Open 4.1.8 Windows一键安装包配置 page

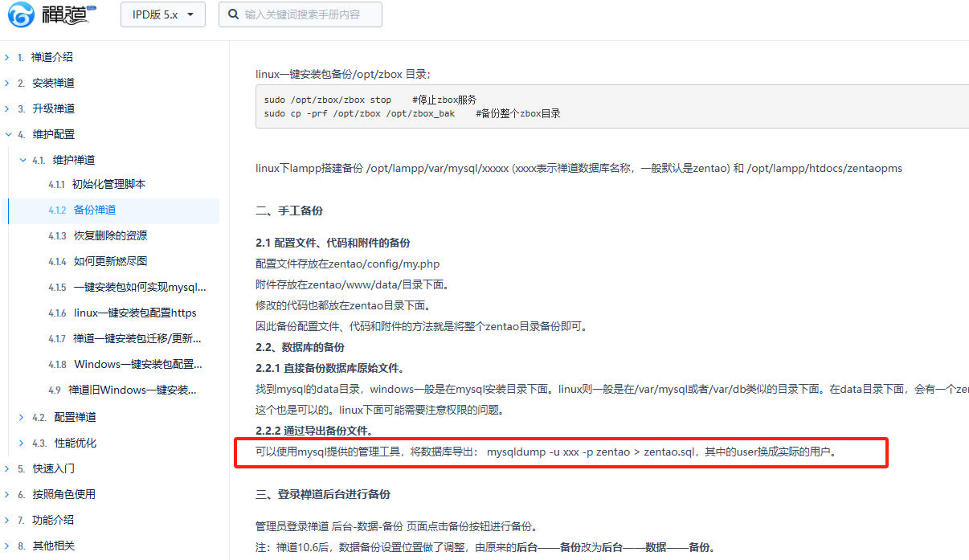pos(125,364)
